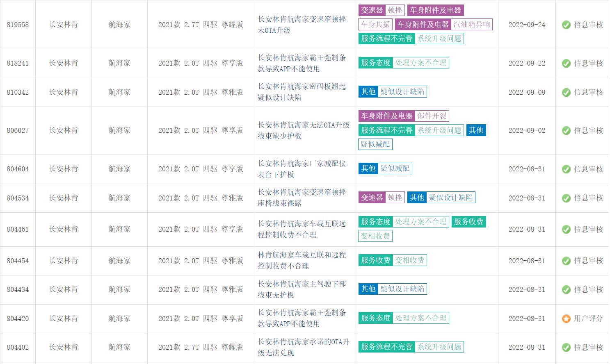Click model 2021款 2.7T 四驱 尊耀版 in row 804402
Image resolution: width=610 pixels, height=364 pixels.
coord(201,347)
